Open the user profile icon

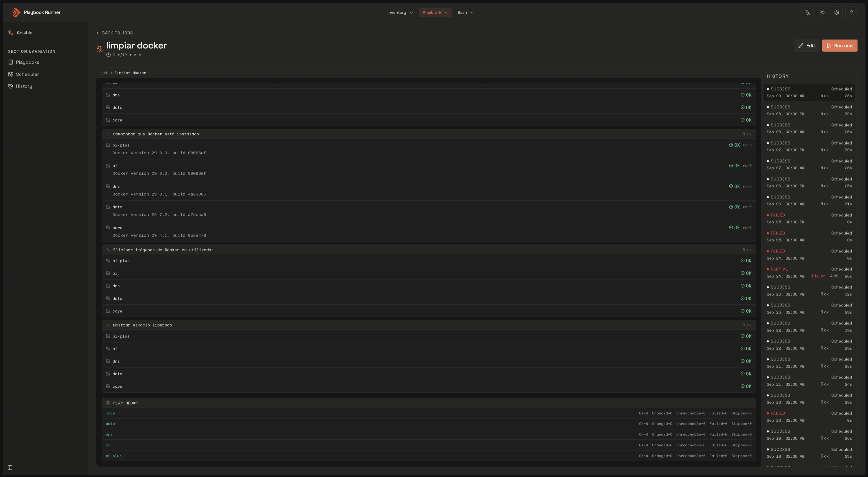click(x=852, y=13)
